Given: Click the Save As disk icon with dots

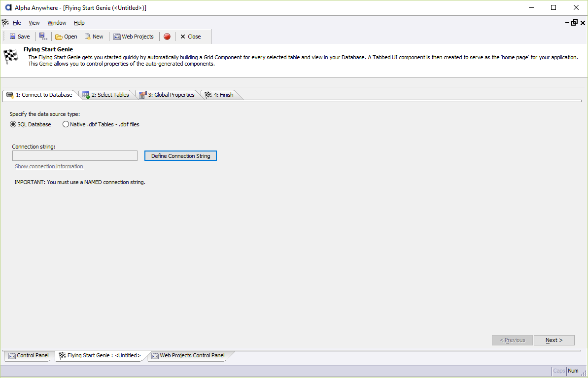Looking at the screenshot, I should tap(43, 37).
